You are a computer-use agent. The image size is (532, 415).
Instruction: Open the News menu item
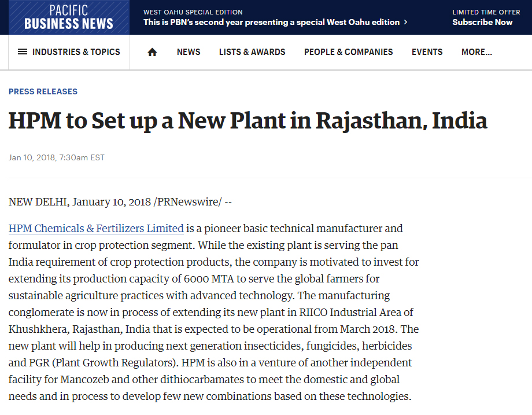click(x=189, y=52)
